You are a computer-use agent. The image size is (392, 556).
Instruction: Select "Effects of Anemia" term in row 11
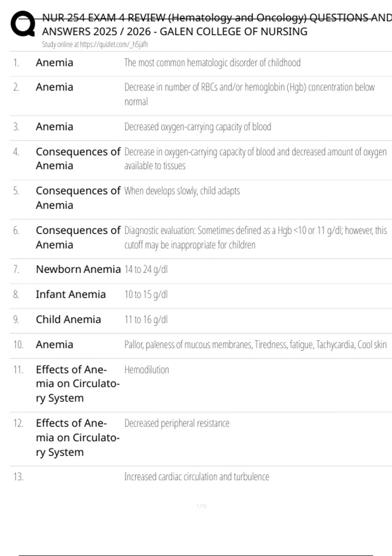point(78,384)
